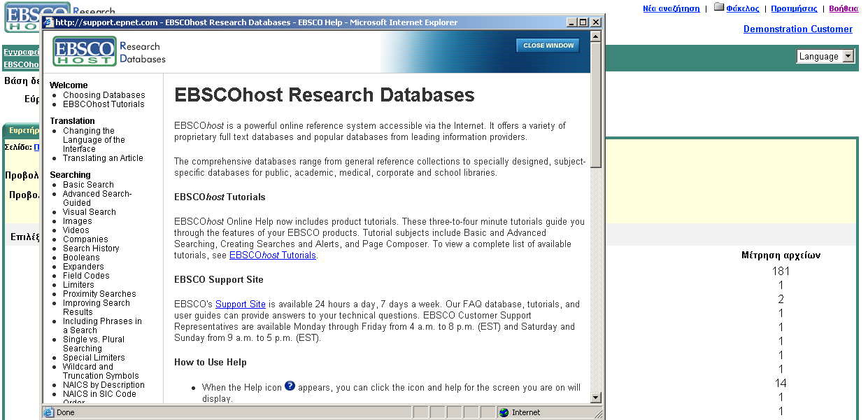The height and width of the screenshot is (420, 868).
Task: Select the Companies help topic
Action: tap(85, 239)
